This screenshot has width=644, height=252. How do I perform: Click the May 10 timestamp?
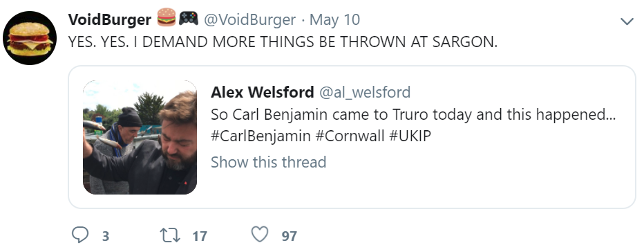[334, 19]
